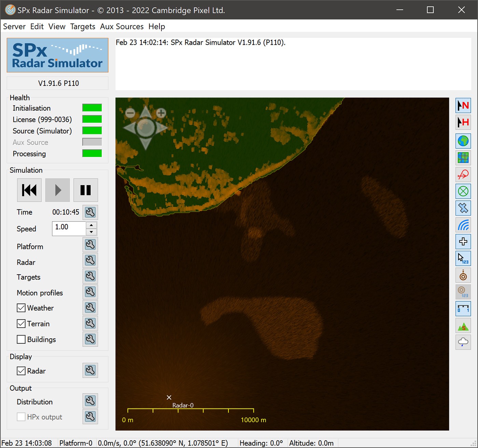
Task: Click the blue radar waves icon
Action: (463, 225)
